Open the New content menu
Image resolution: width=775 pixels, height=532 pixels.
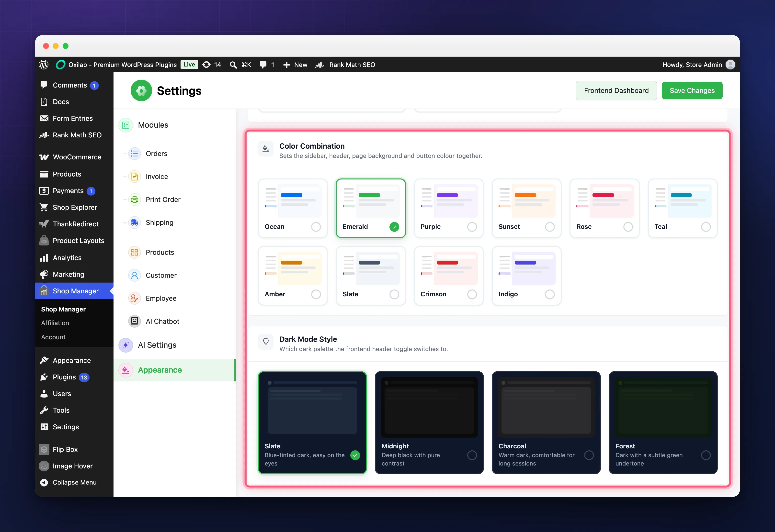pyautogui.click(x=295, y=65)
